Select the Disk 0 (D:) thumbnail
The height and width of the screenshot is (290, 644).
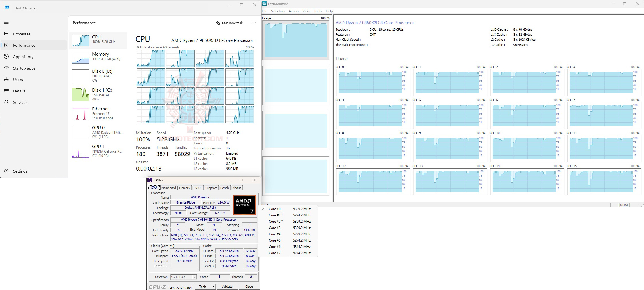click(81, 76)
